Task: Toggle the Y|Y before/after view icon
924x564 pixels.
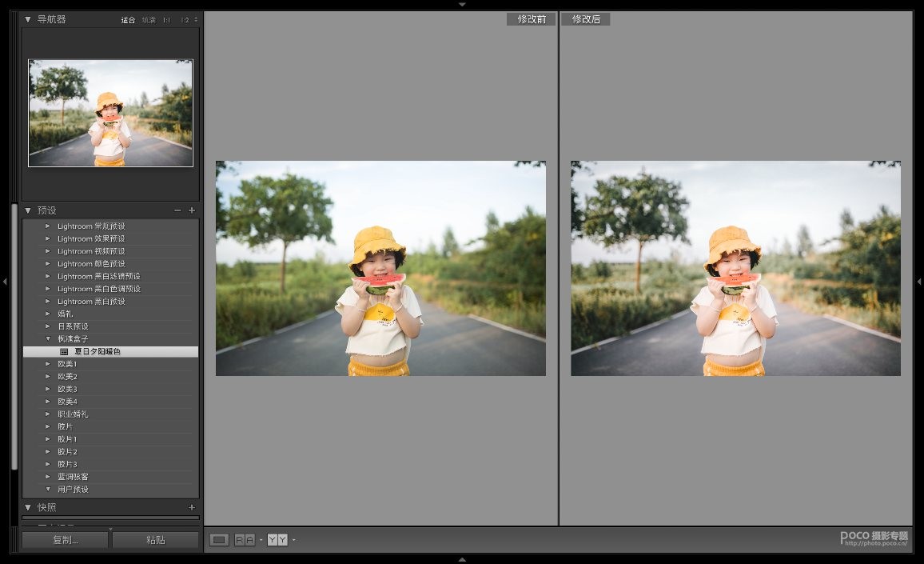Action: [277, 540]
